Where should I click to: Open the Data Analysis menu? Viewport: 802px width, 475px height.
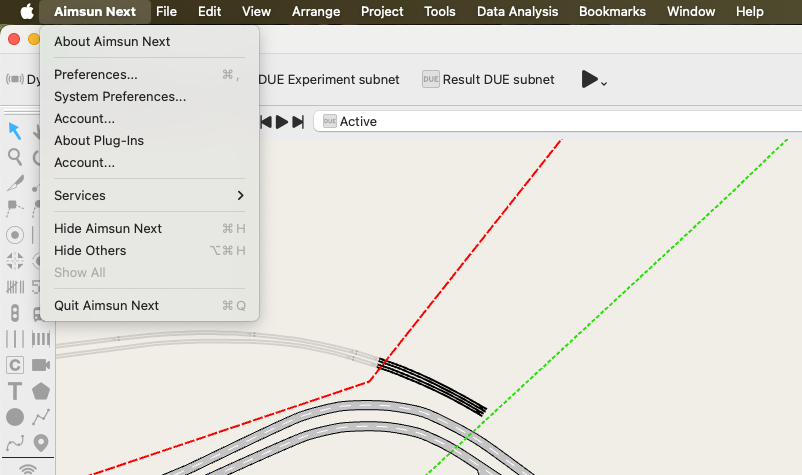coord(518,12)
